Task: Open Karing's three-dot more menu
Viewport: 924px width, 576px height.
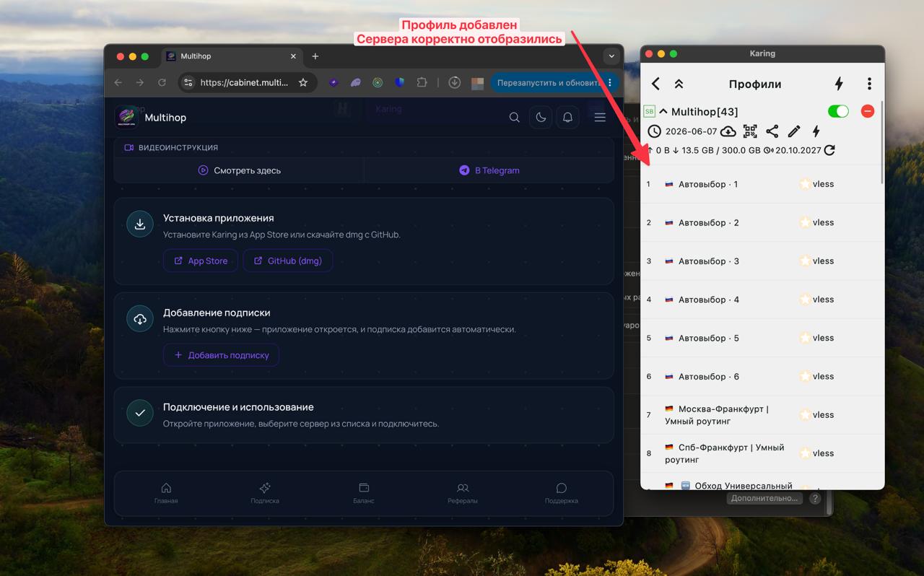Action: click(x=869, y=84)
